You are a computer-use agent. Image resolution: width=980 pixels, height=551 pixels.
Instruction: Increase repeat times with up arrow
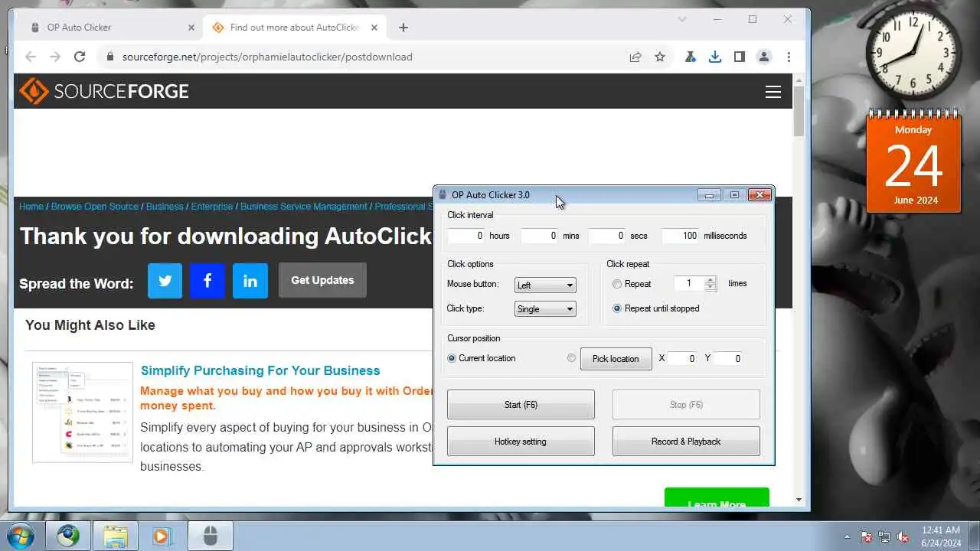click(x=710, y=279)
